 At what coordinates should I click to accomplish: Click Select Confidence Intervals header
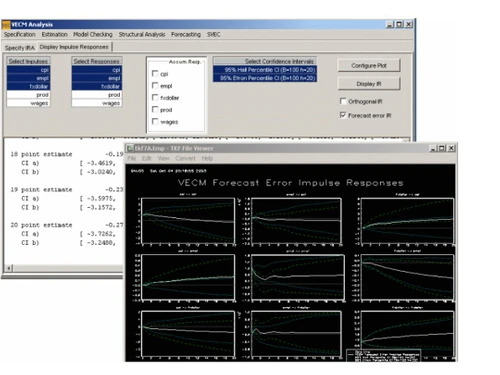pos(265,61)
